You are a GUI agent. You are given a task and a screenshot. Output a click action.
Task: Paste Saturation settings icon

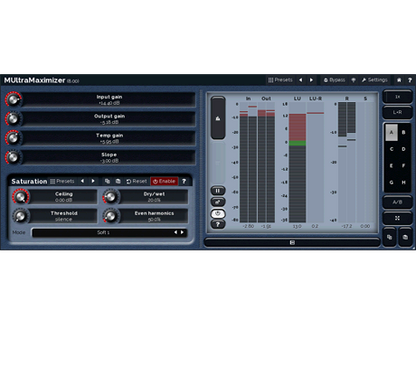[118, 181]
